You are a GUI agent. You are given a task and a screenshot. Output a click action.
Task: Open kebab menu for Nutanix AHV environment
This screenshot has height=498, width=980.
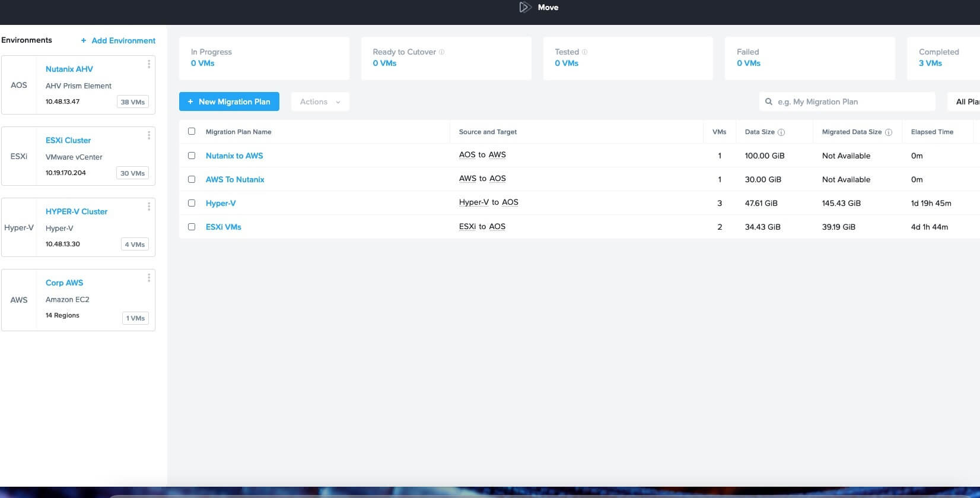pos(148,64)
